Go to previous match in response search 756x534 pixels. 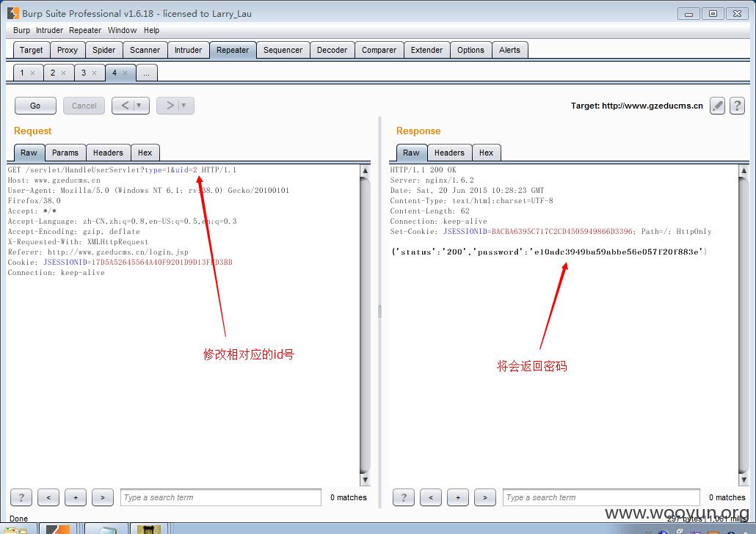click(x=431, y=497)
